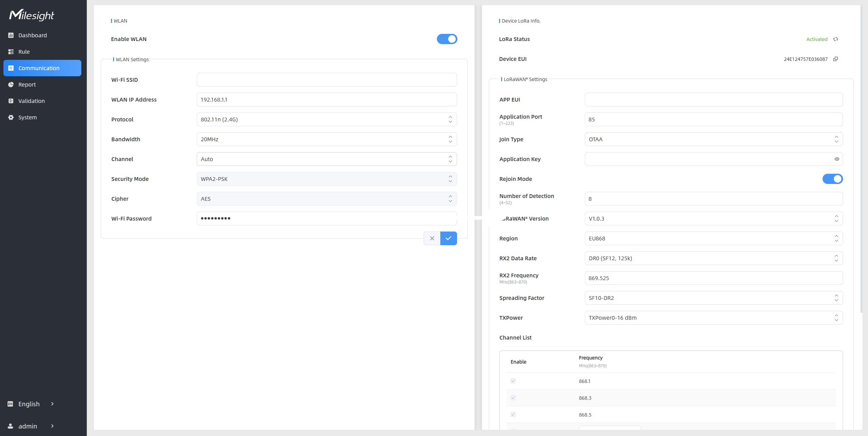Show Application Key with eye icon
Screen dimensions: 868x436
tap(837, 159)
